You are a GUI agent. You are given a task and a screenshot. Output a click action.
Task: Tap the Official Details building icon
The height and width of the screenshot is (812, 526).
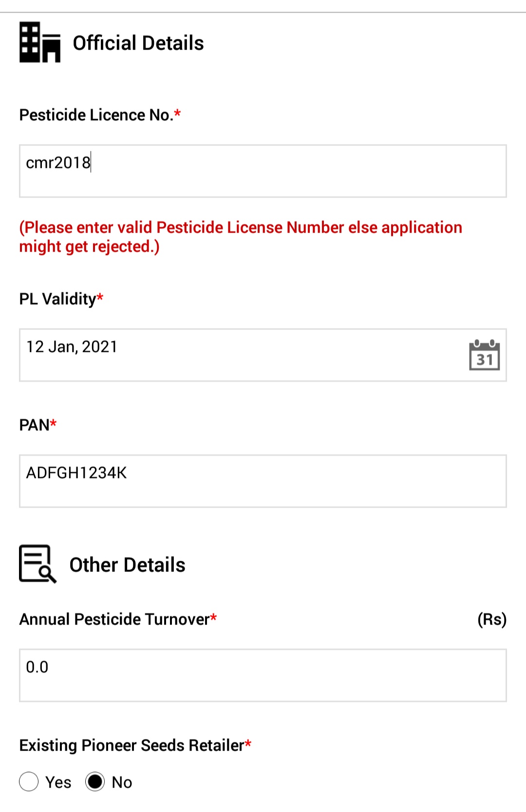tap(40, 42)
